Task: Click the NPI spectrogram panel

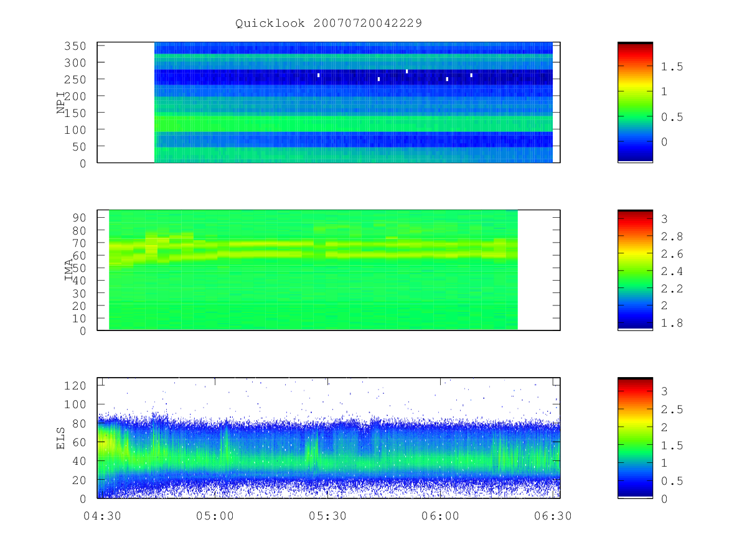Action: click(329, 103)
